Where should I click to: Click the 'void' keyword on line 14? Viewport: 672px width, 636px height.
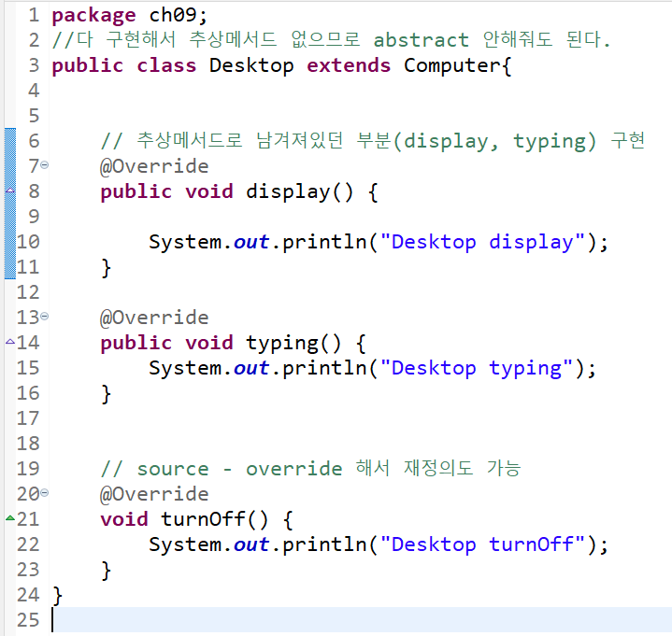click(x=209, y=343)
